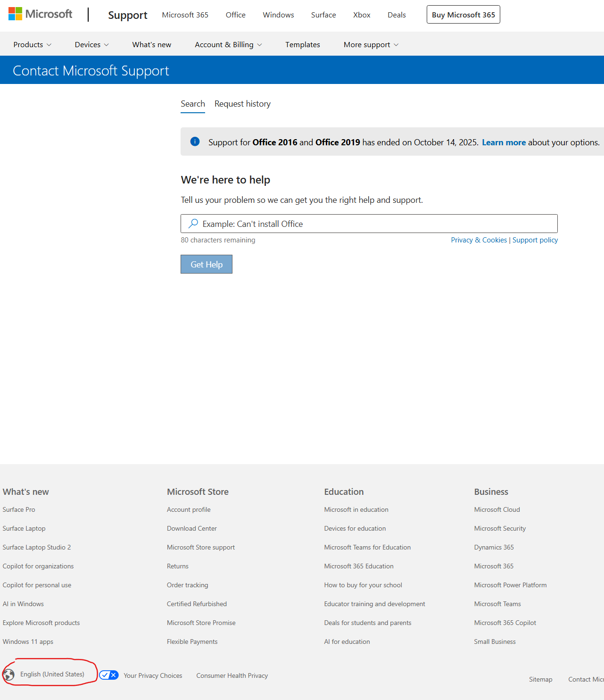The height and width of the screenshot is (700, 604).
Task: Open the Surface Pro footer link
Action: 19,509
